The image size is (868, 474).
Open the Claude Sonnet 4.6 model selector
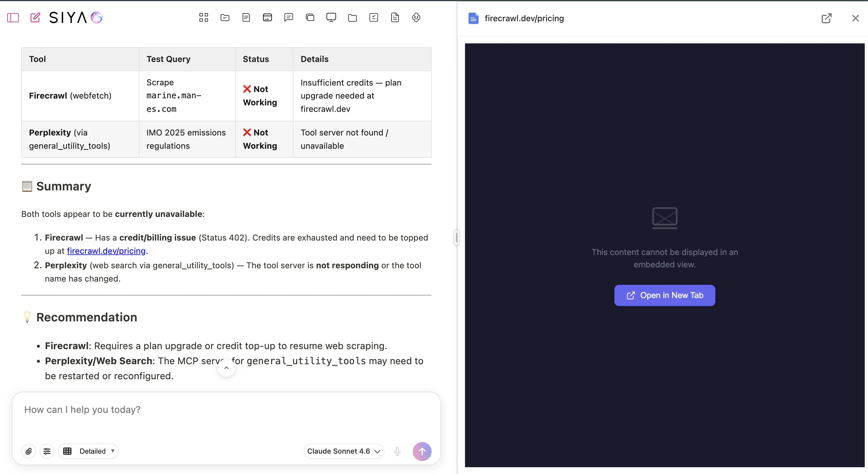coord(343,451)
